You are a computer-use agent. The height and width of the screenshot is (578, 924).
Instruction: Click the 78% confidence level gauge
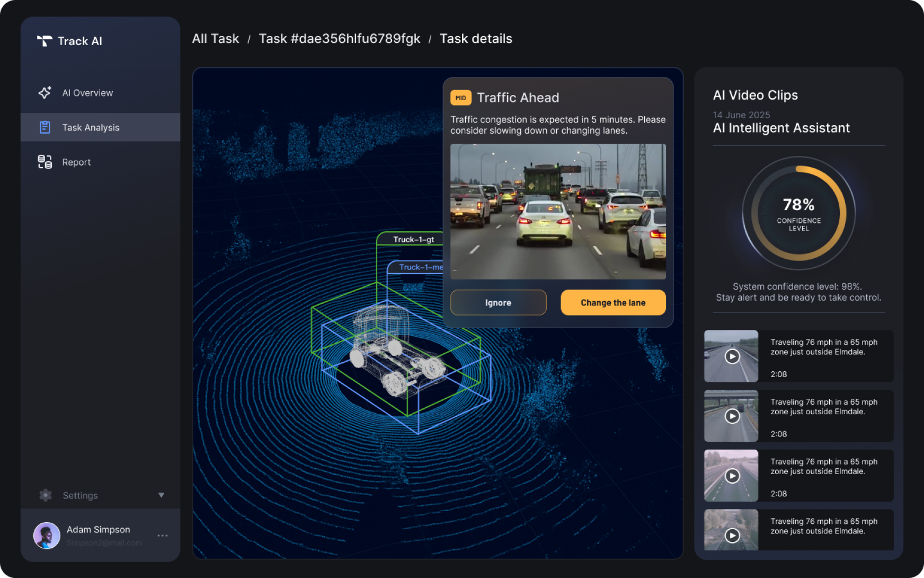(x=798, y=213)
